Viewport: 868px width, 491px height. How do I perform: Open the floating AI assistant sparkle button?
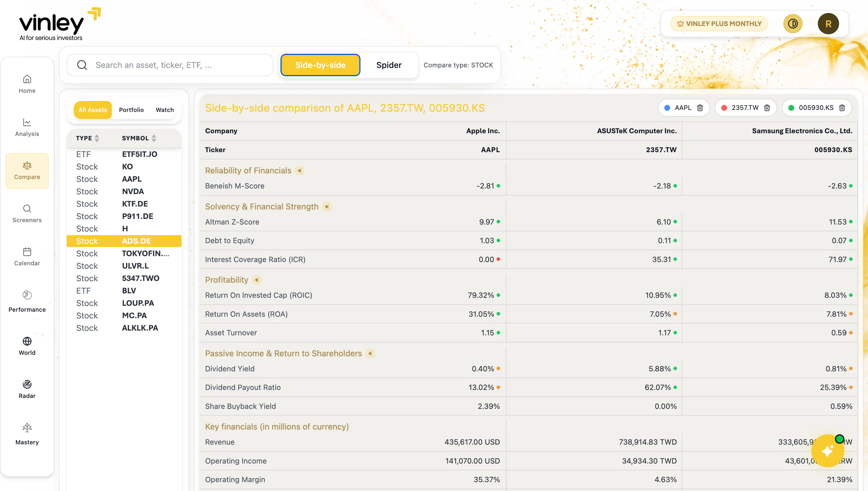pos(828,451)
